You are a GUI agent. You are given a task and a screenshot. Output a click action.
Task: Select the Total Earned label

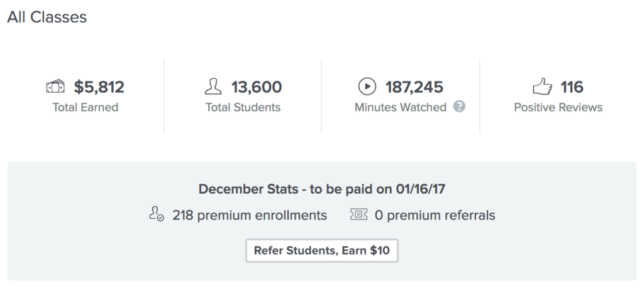(86, 108)
